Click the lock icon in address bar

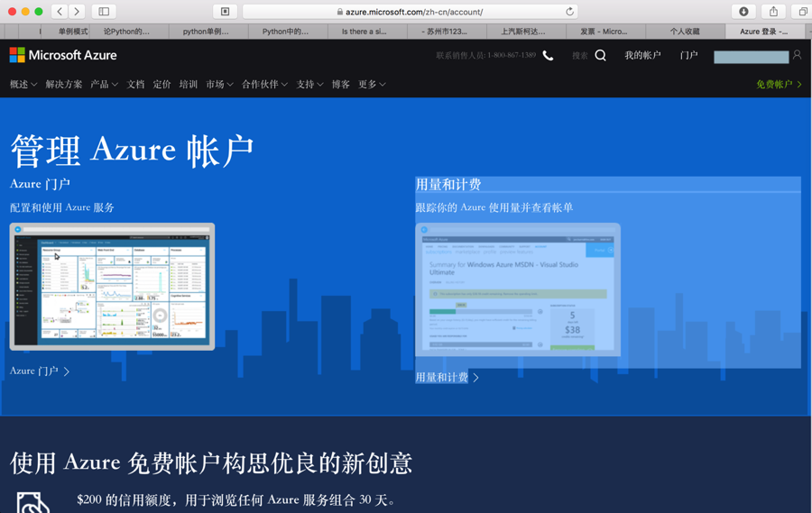[x=340, y=12]
